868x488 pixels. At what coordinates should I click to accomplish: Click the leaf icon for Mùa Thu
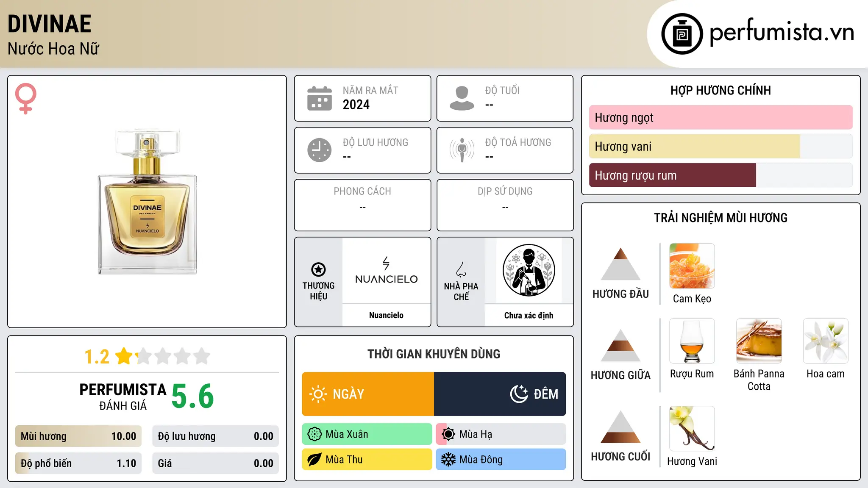click(314, 460)
